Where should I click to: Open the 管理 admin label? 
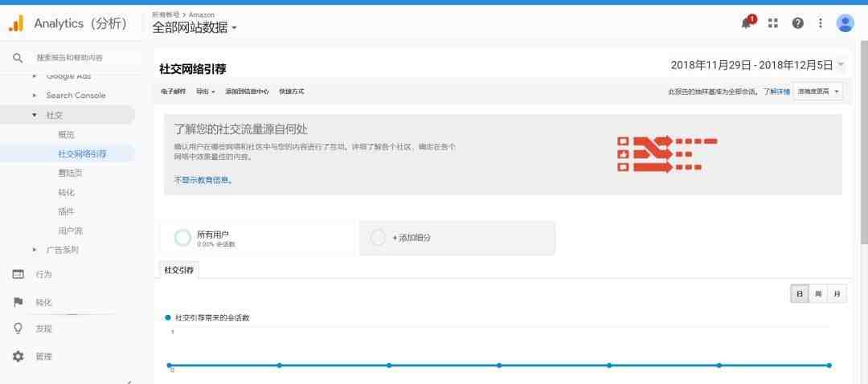coord(43,357)
